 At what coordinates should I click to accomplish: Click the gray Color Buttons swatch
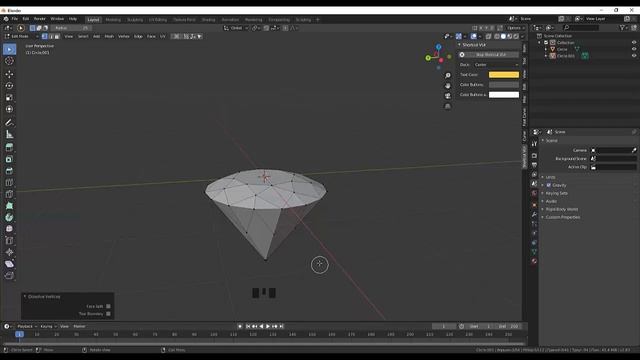(x=504, y=84)
